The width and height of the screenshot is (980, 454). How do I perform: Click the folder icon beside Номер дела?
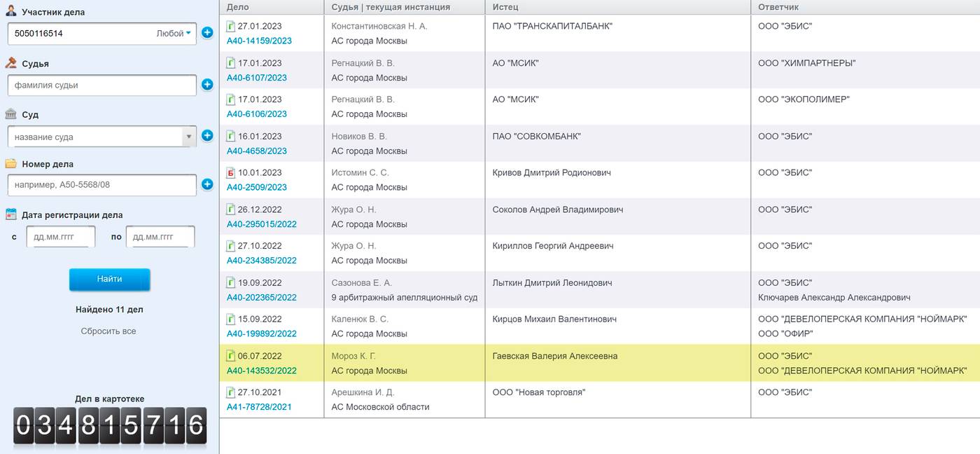[x=11, y=164]
